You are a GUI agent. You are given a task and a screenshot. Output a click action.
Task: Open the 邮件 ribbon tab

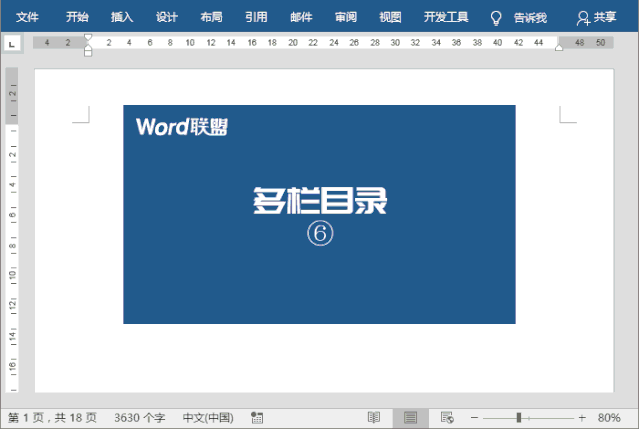301,17
